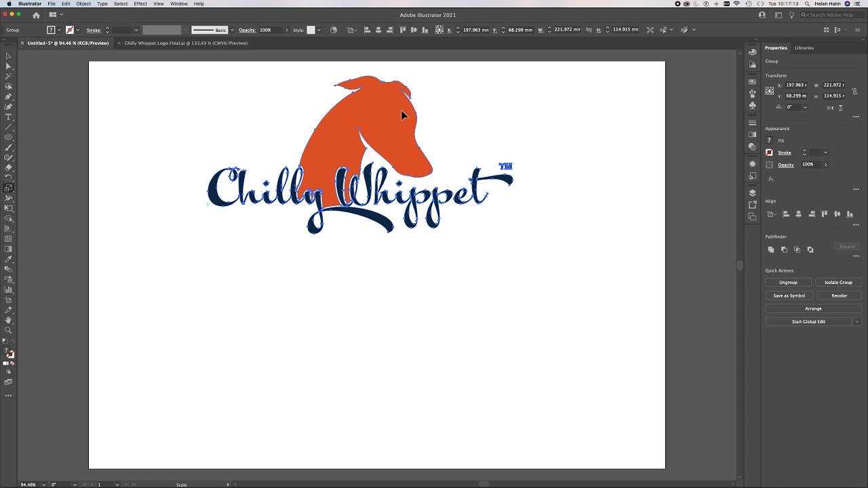Screen dimensions: 868x488
Task: Open more Transform options three dots
Action: (856, 117)
